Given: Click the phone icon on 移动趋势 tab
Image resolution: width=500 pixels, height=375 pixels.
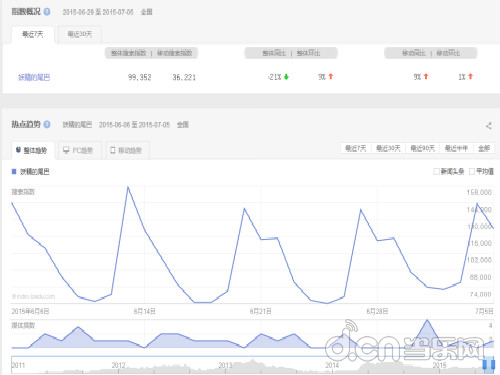Looking at the screenshot, I should coord(113,150).
